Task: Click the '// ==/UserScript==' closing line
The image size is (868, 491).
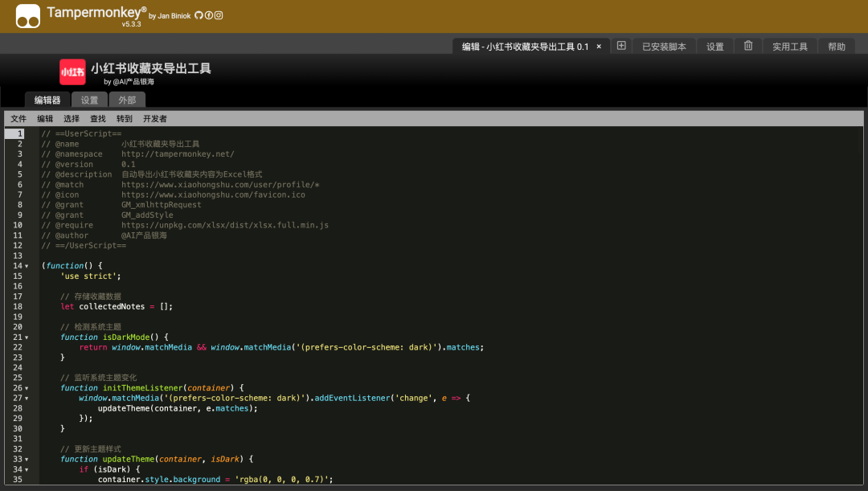Action: 84,246
